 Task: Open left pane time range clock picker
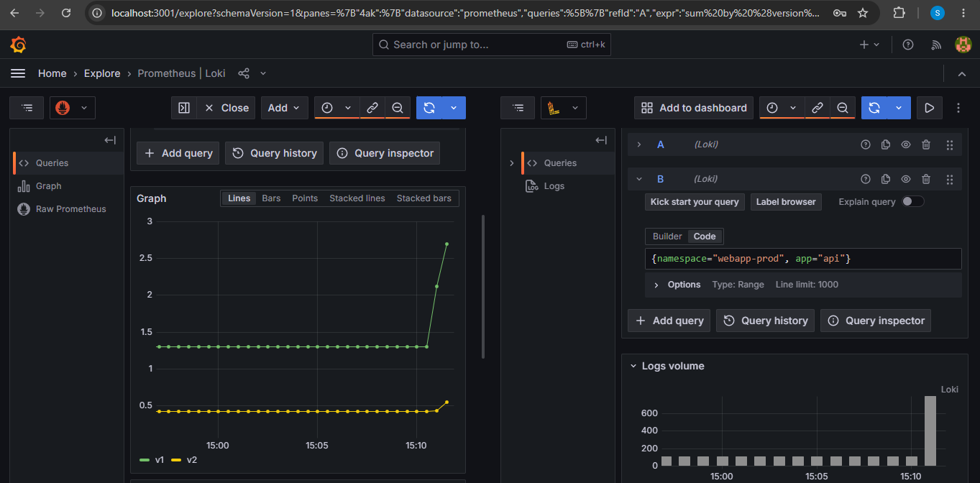point(327,108)
